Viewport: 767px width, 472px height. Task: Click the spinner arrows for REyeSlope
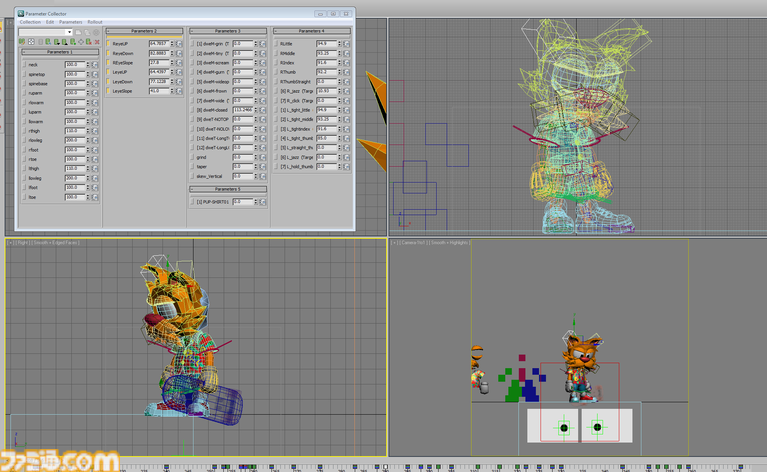click(x=172, y=63)
